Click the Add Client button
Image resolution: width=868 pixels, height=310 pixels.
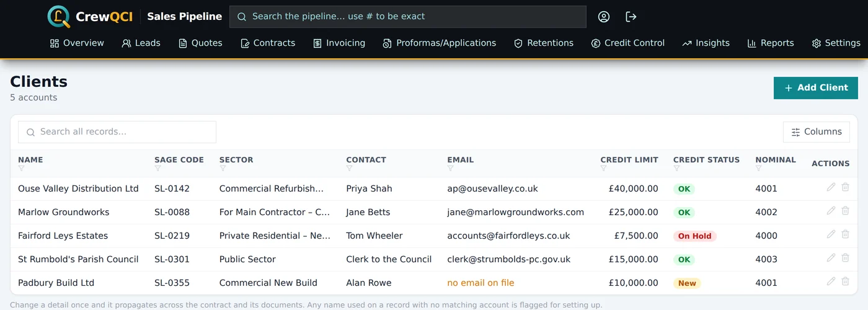[816, 88]
